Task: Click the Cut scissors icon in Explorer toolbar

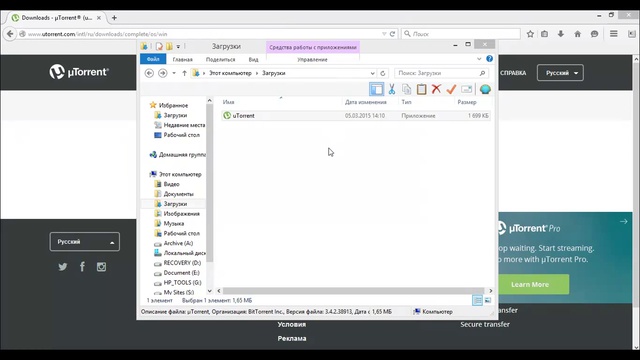Action: coord(392,89)
